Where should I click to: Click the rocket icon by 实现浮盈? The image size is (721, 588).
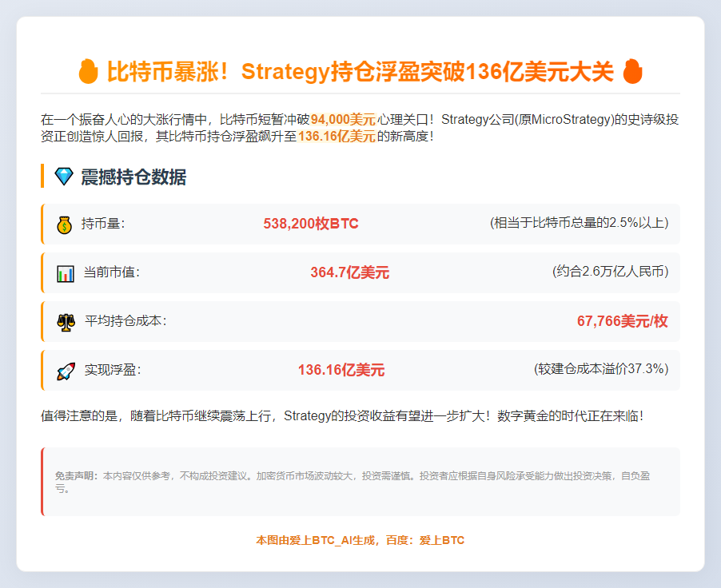[x=66, y=371]
